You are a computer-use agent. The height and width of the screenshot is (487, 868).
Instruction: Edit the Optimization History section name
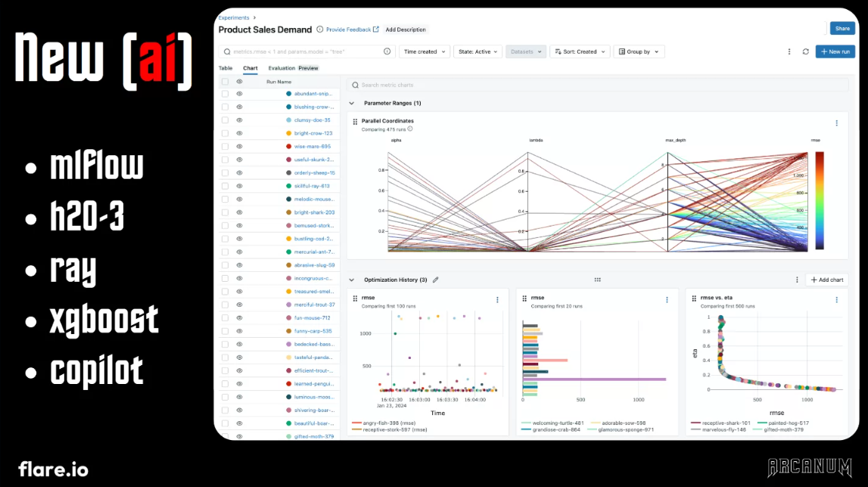pyautogui.click(x=436, y=279)
